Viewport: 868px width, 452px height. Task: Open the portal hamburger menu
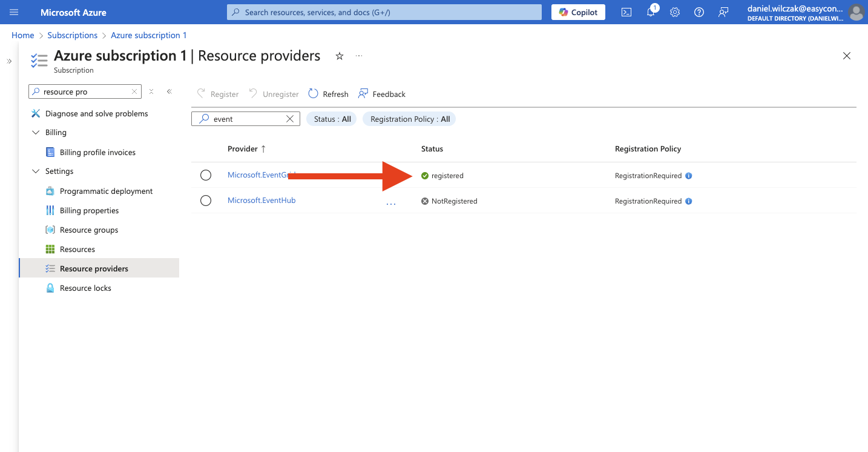click(x=14, y=12)
